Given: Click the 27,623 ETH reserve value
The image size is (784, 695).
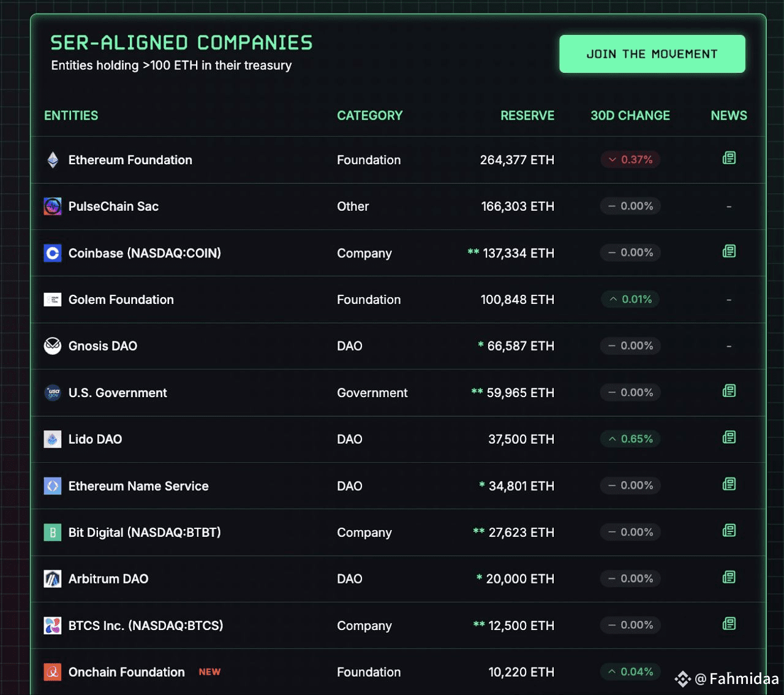Looking at the screenshot, I should pos(521,533).
